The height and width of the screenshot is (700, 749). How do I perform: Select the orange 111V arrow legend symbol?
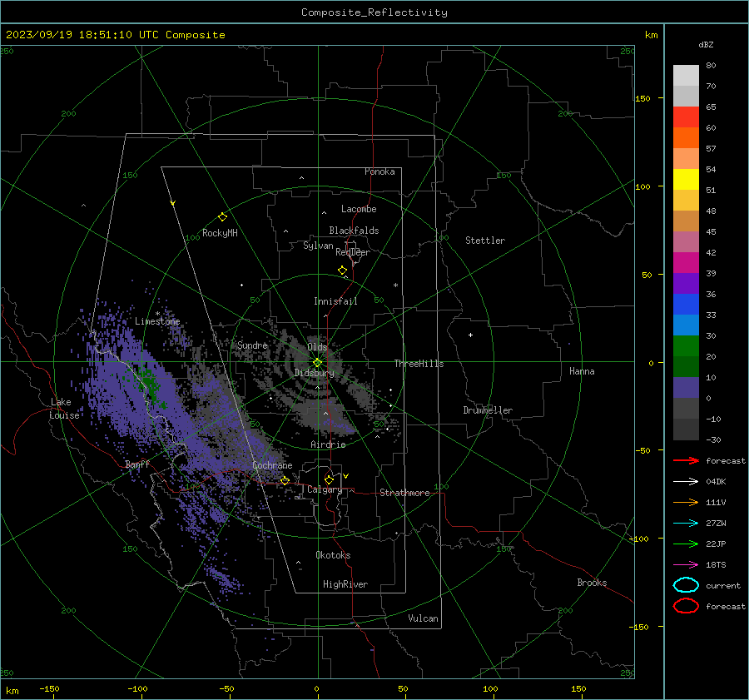pyautogui.click(x=686, y=502)
